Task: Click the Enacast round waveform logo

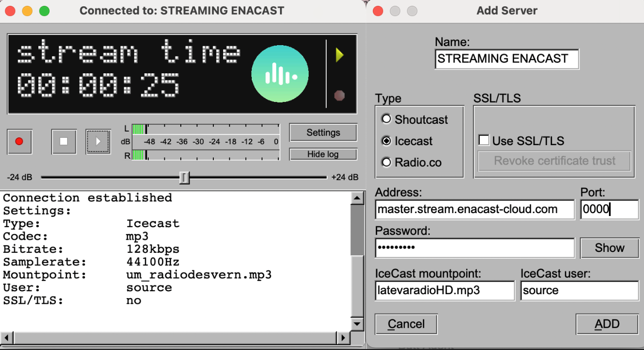Action: (279, 74)
